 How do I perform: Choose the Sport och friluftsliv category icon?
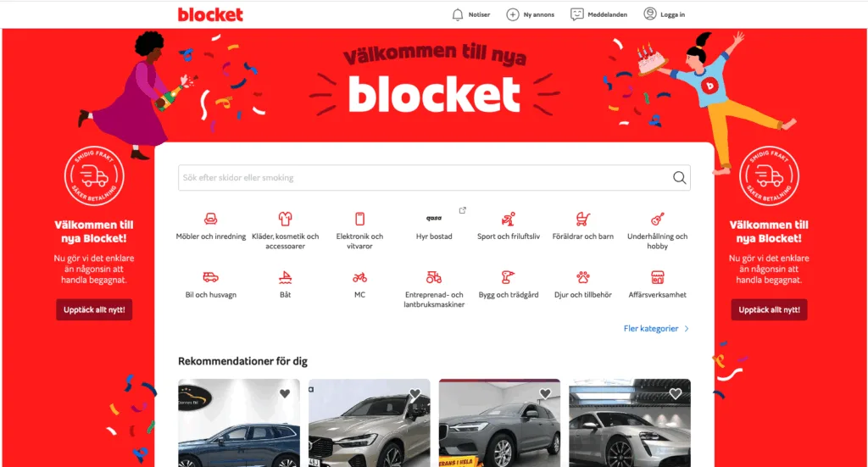pyautogui.click(x=509, y=219)
